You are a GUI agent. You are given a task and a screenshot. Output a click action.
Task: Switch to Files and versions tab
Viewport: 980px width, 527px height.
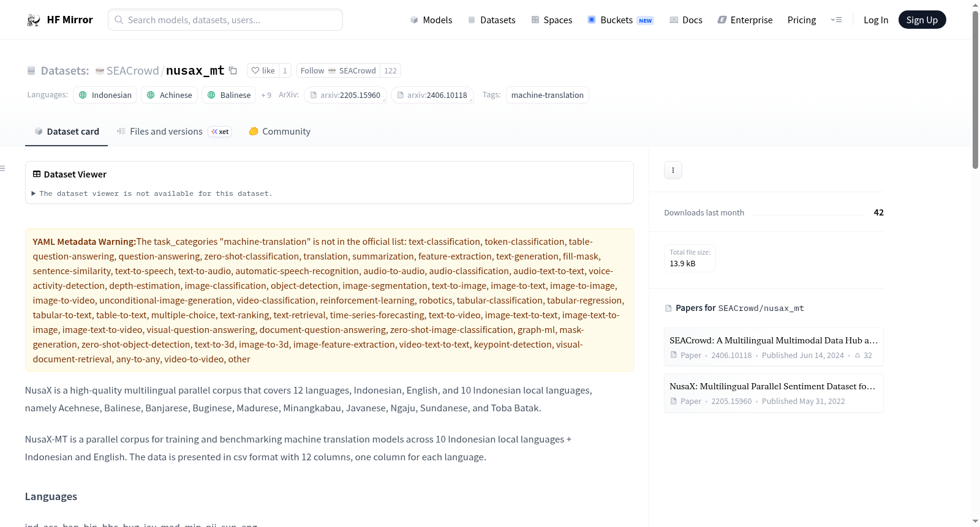point(174,132)
